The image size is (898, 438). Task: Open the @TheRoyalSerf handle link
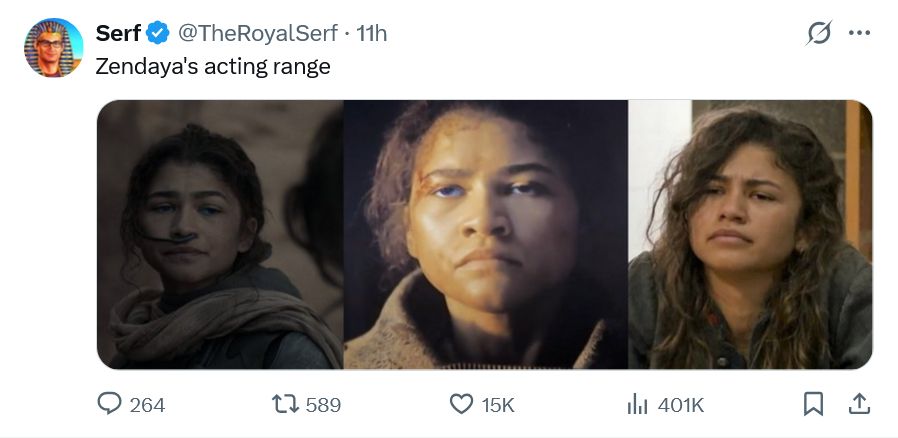pos(257,33)
